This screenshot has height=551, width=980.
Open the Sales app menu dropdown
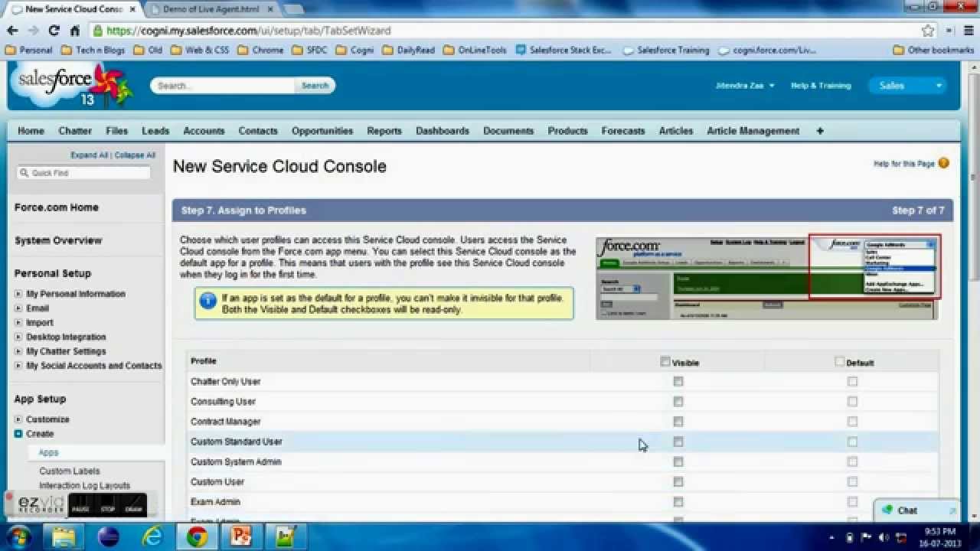tap(907, 86)
